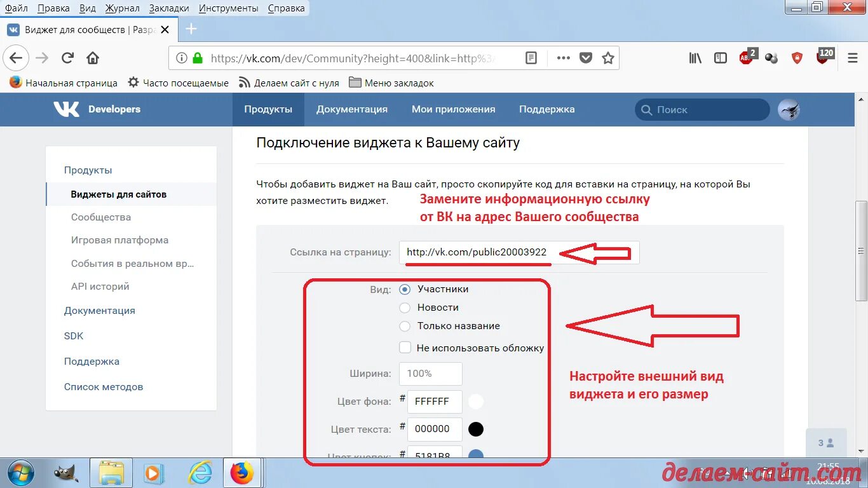The height and width of the screenshot is (488, 868).
Task: Open 'Часто посещаемые' bookmark folder
Action: 178,83
